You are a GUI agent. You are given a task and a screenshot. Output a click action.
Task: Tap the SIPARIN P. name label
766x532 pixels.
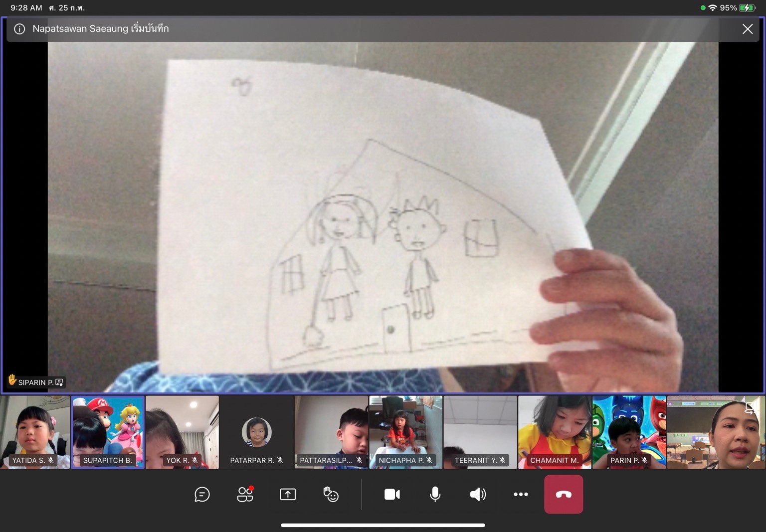click(x=35, y=382)
